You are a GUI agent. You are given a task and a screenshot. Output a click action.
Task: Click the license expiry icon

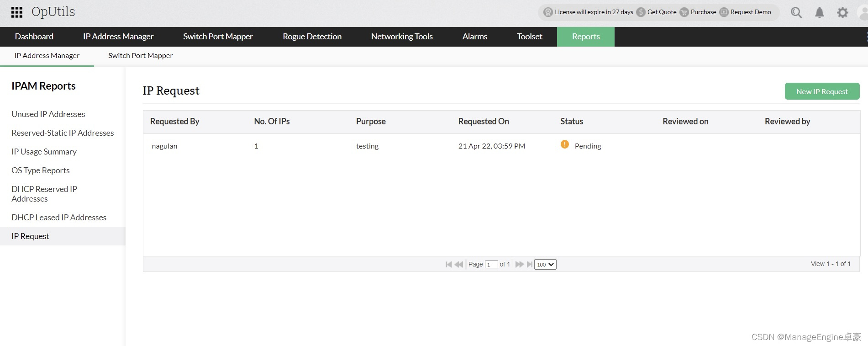click(548, 12)
